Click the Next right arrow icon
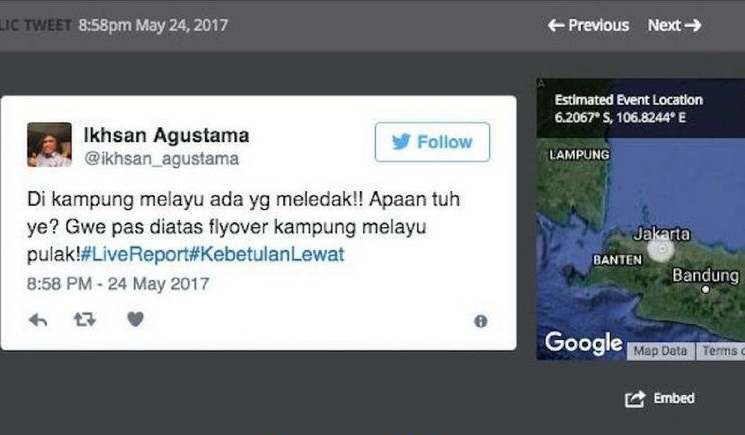This screenshot has height=435, width=745. pyautogui.click(x=693, y=25)
